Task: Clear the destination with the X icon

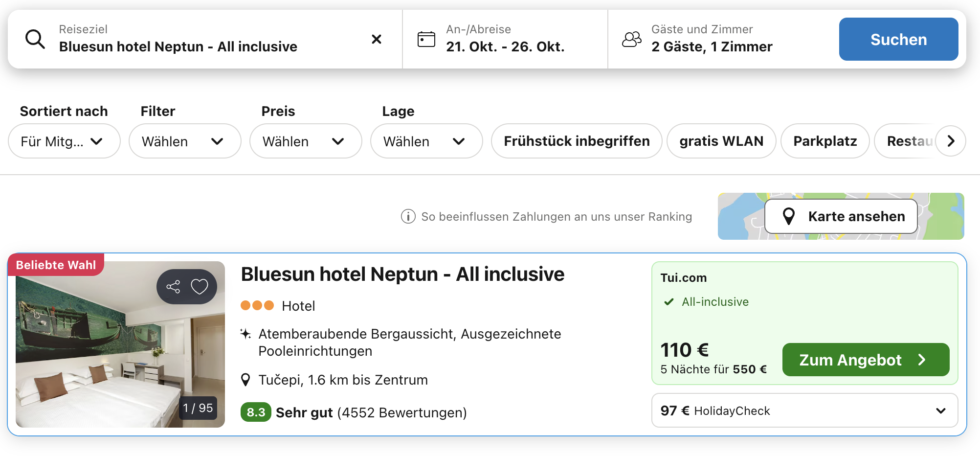Action: pyautogui.click(x=376, y=39)
